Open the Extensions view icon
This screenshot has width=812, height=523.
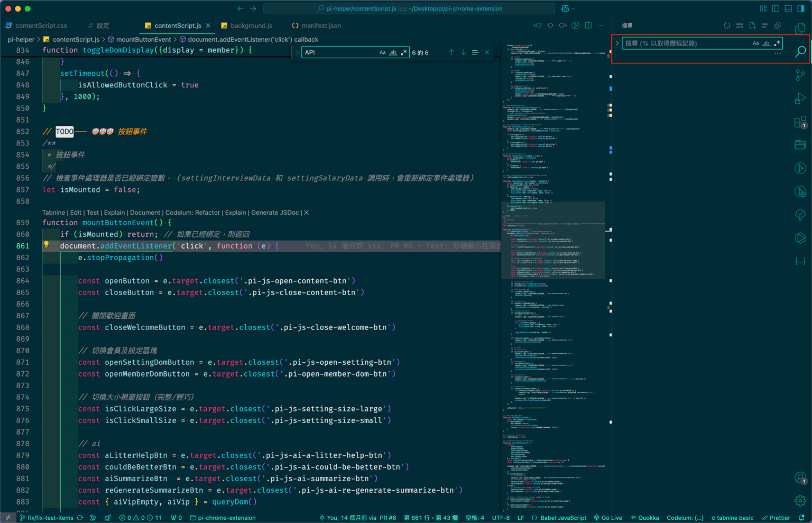(799, 122)
